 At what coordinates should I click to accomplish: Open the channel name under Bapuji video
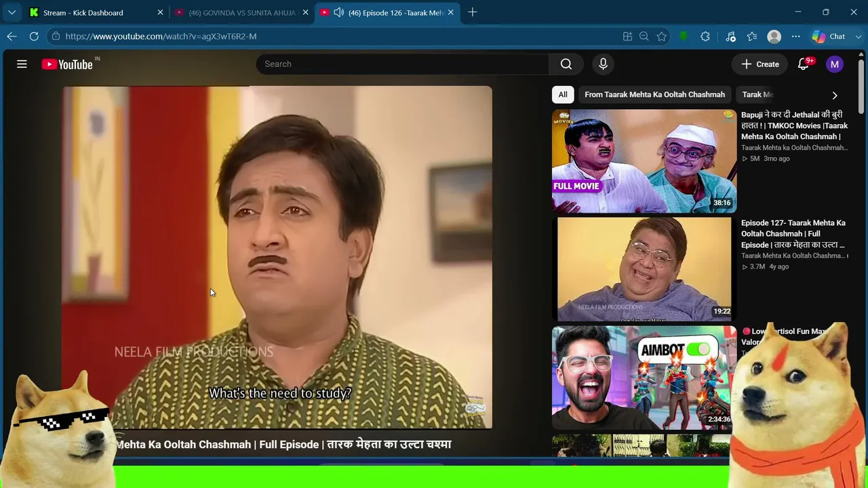coord(794,148)
